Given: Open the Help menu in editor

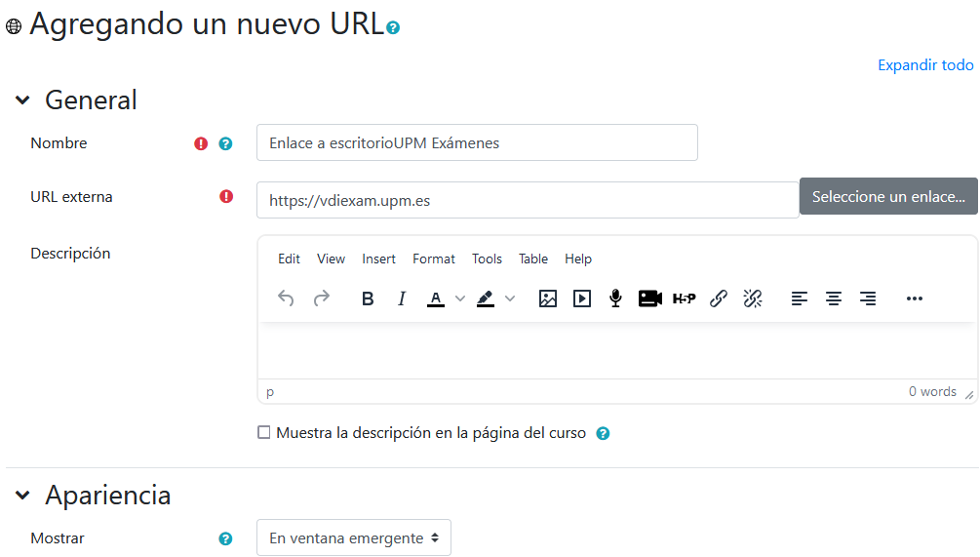Looking at the screenshot, I should tap(578, 259).
